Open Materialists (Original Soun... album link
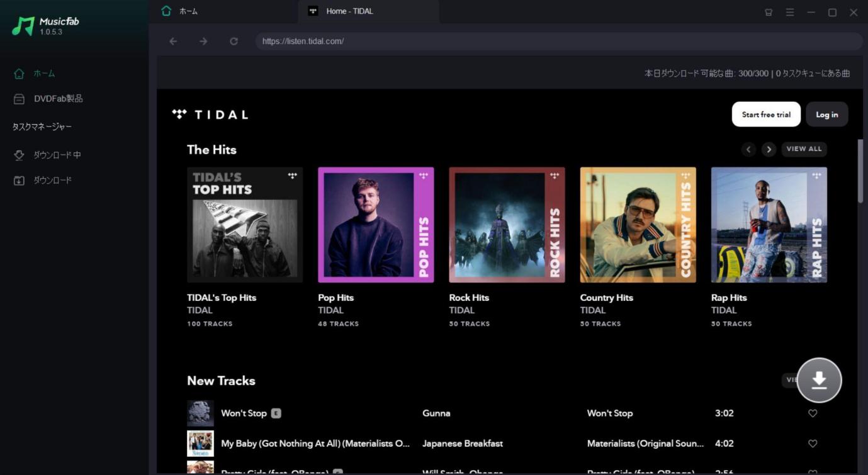Viewport: 868px width, 475px height. coord(645,444)
